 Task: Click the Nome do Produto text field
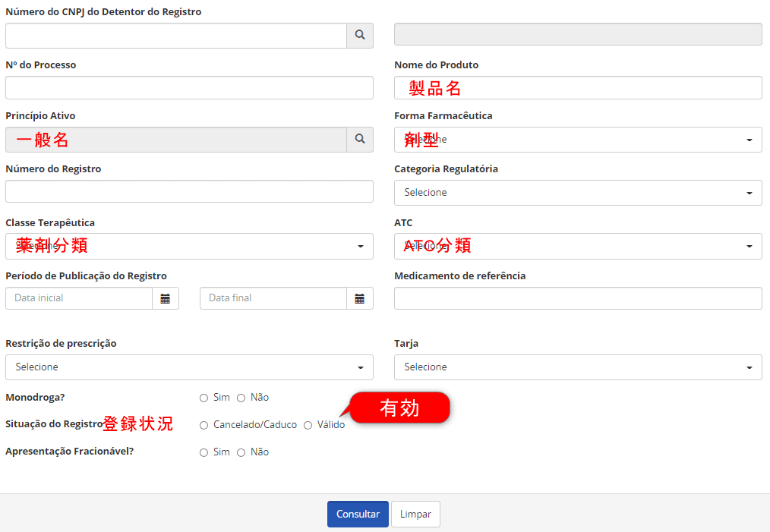(x=578, y=88)
